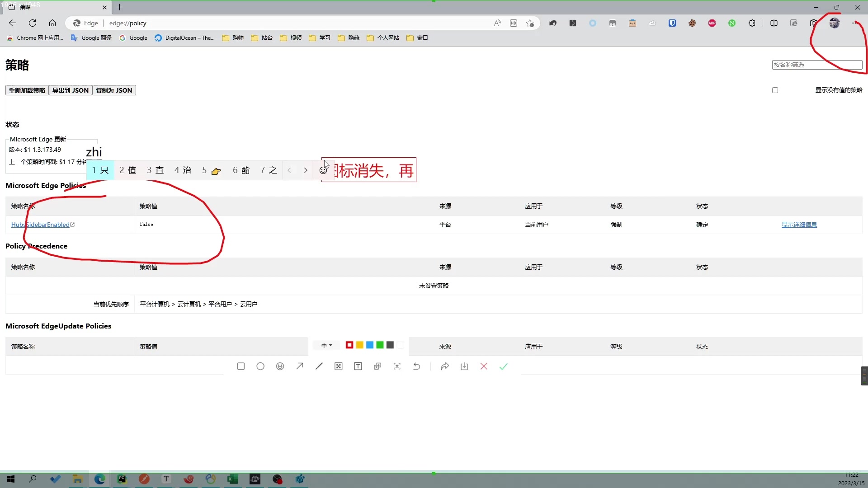Select the arrow annotation tool
Viewport: 868px width, 488px height.
[x=300, y=366]
